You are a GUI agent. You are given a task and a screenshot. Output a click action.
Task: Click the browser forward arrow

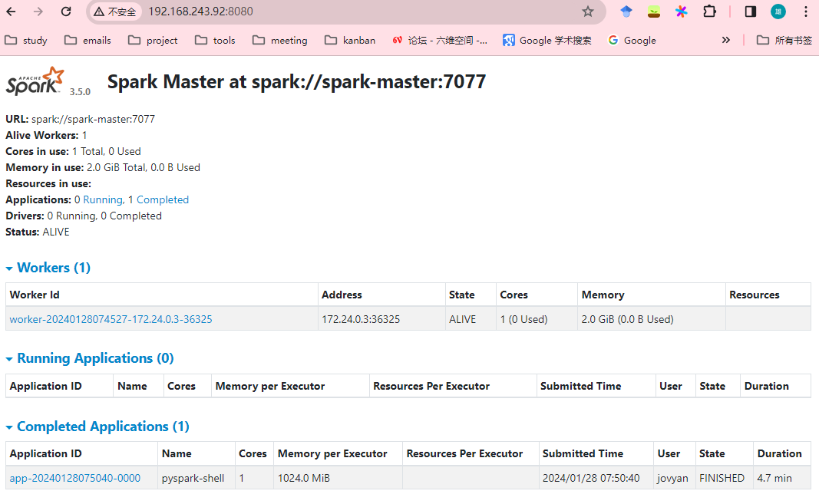(38, 12)
